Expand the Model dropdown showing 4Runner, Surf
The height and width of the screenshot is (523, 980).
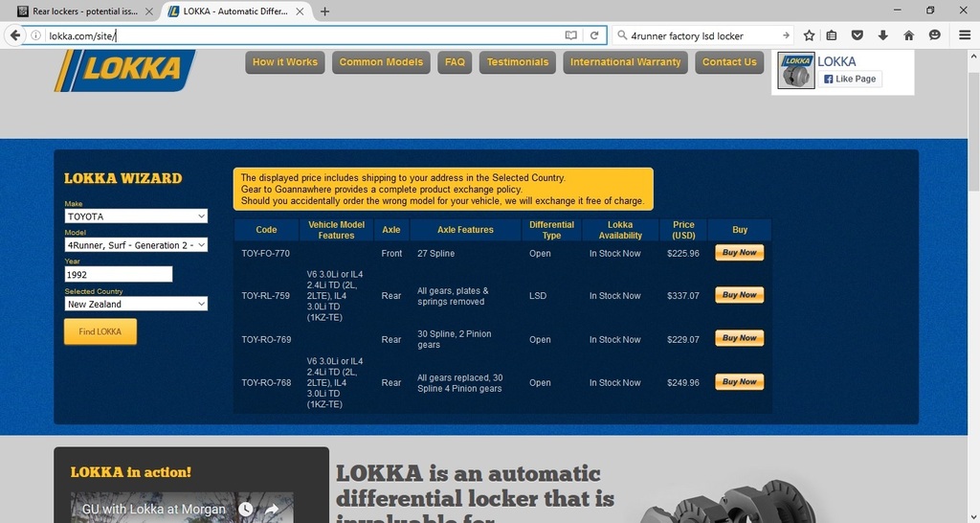coord(136,245)
